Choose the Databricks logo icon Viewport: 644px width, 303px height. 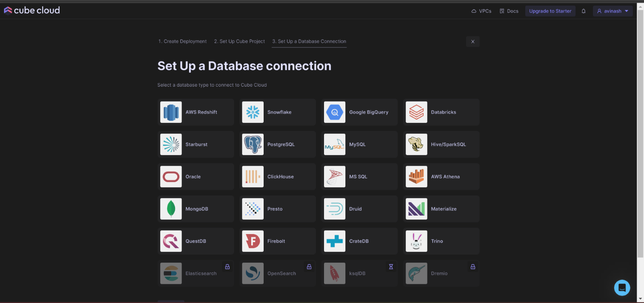click(416, 112)
